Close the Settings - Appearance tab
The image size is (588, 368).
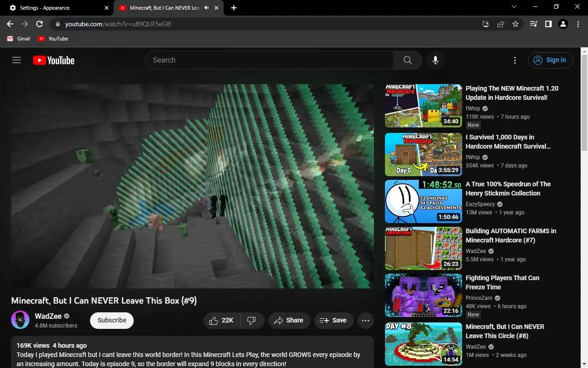(106, 8)
